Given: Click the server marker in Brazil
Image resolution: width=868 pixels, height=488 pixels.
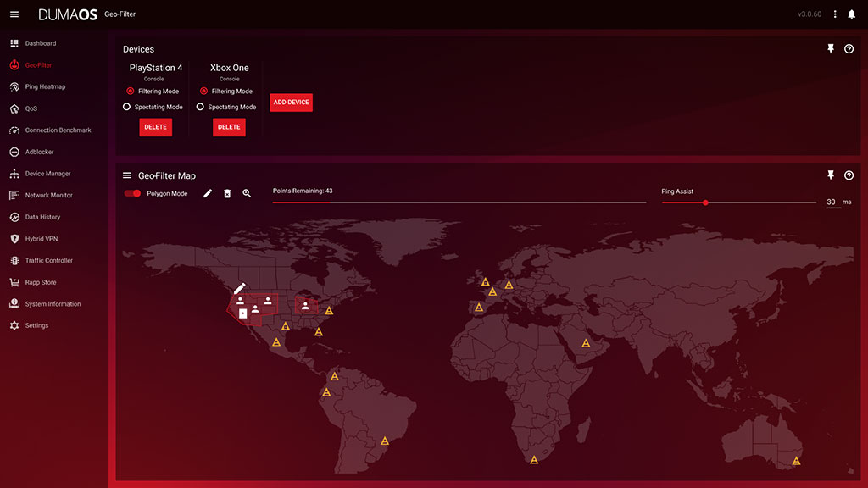Looking at the screenshot, I should pos(385,441).
